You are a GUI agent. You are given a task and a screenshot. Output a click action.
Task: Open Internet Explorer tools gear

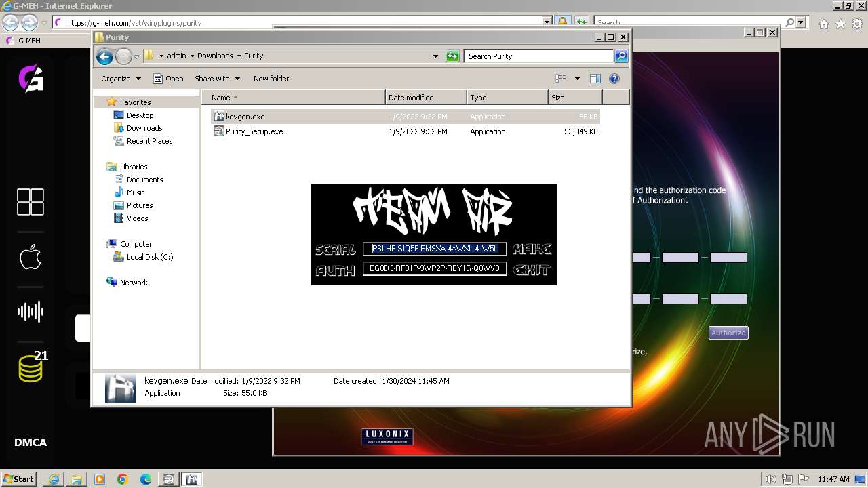point(857,24)
